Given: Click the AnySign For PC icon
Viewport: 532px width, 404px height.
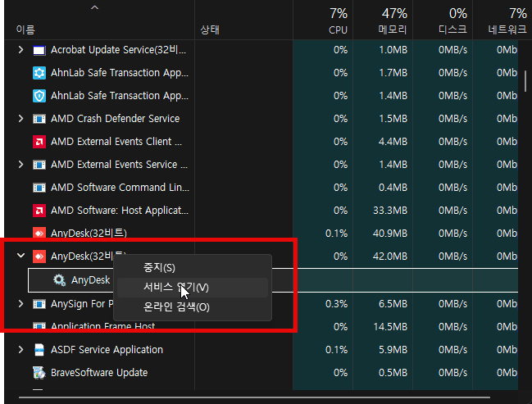Looking at the screenshot, I should (39, 304).
